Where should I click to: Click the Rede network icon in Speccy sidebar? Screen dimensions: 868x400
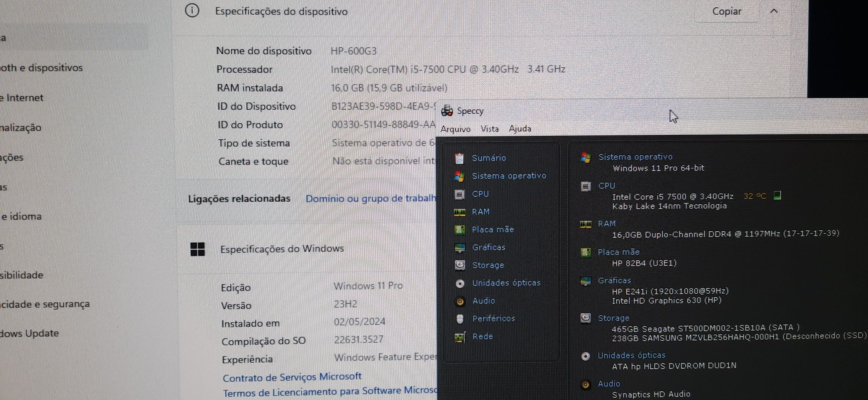460,337
